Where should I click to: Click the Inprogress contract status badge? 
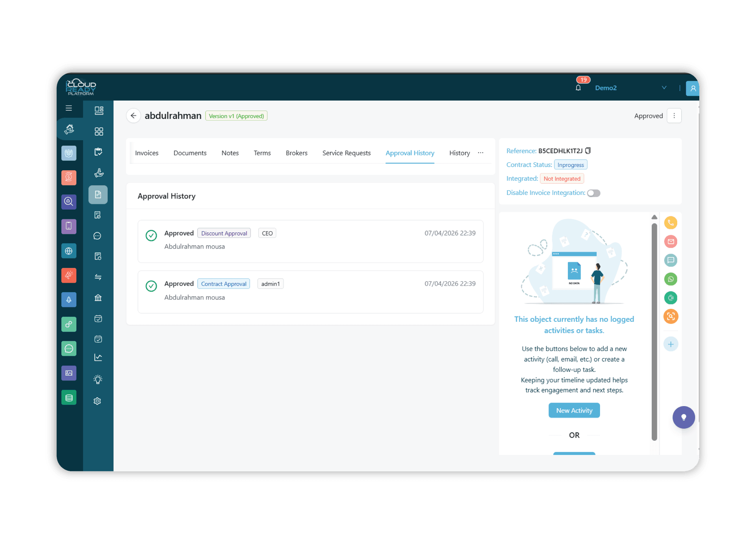[x=571, y=165]
